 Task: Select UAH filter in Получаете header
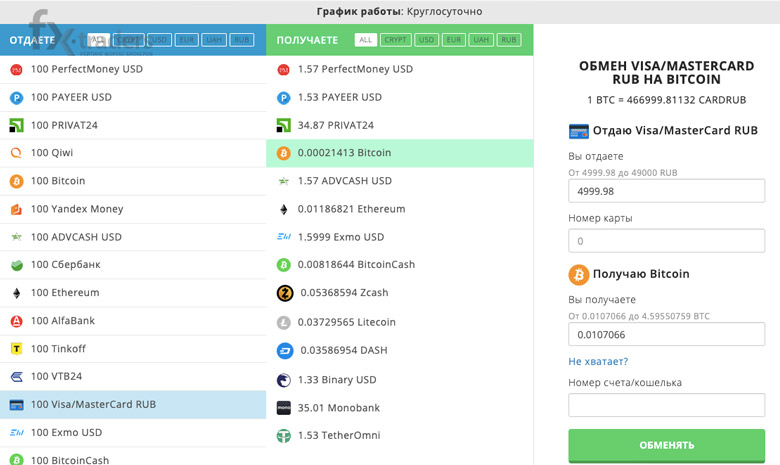click(x=481, y=40)
